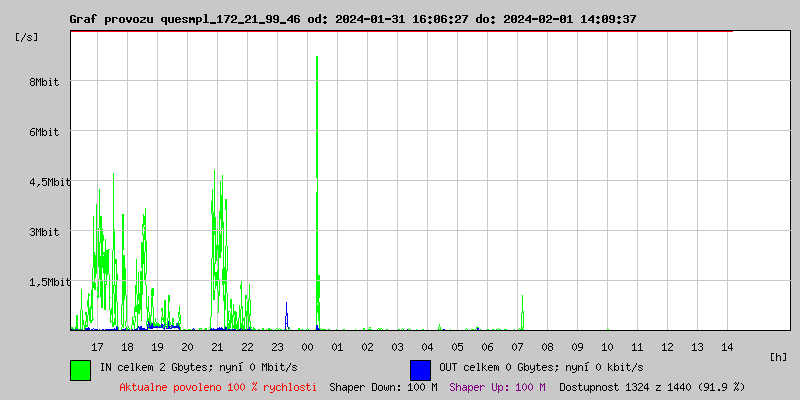This screenshot has width=800, height=400.
Task: Click the 'Shaper Down: 100 M' text
Action: [x=383, y=386]
